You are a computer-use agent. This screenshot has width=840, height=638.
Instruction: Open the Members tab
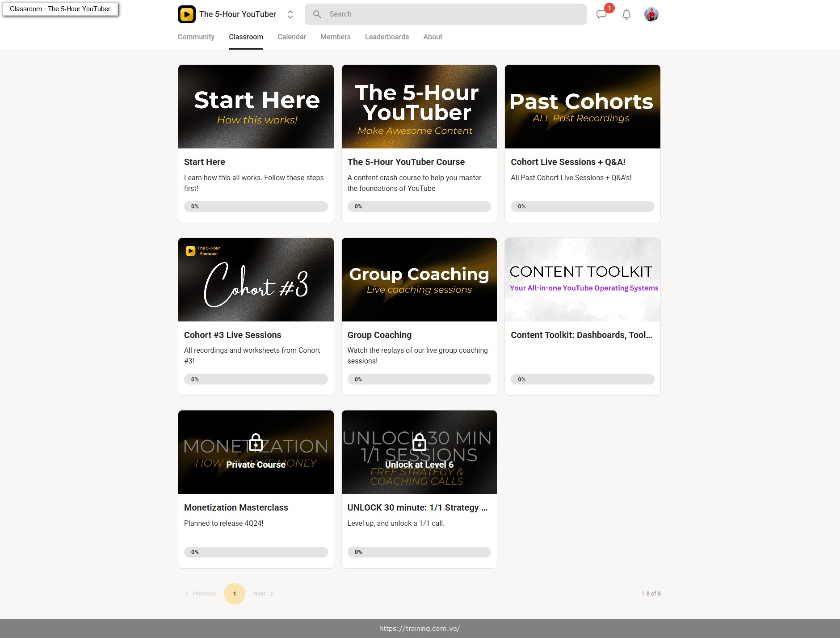tap(336, 37)
